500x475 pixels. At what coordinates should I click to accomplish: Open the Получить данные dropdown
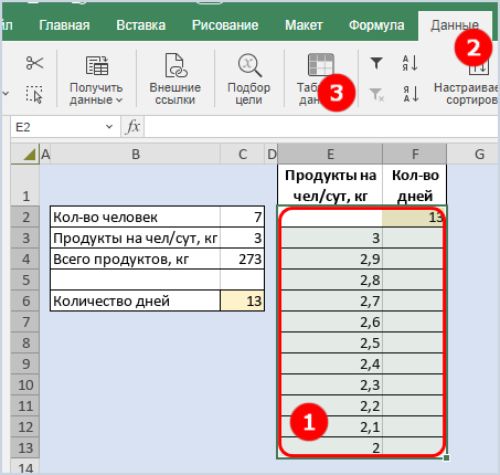point(96,79)
